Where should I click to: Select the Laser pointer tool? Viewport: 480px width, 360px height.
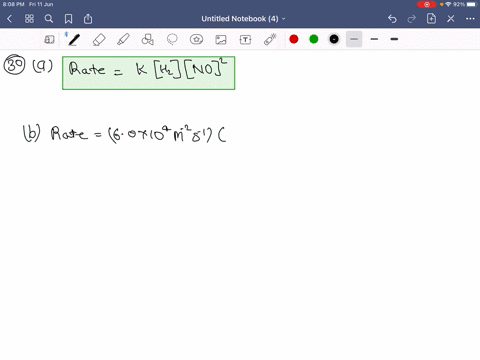pos(270,40)
